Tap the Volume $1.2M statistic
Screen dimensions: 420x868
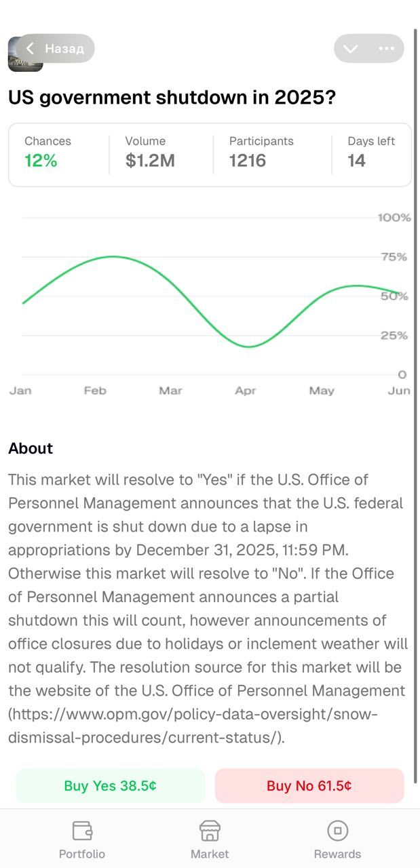click(x=149, y=152)
